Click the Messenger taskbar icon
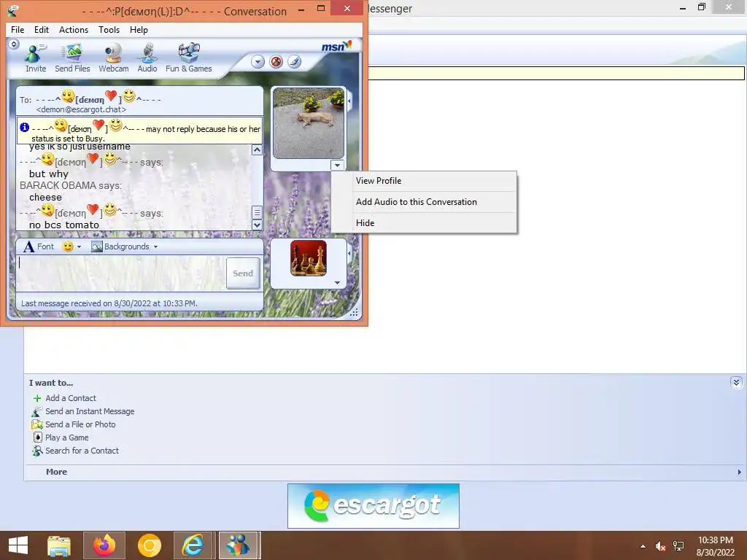Viewport: 747px width, 560px height. (238, 545)
